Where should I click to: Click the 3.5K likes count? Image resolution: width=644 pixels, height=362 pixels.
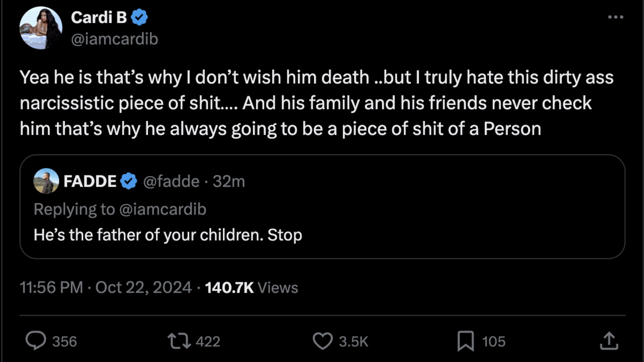(353, 342)
